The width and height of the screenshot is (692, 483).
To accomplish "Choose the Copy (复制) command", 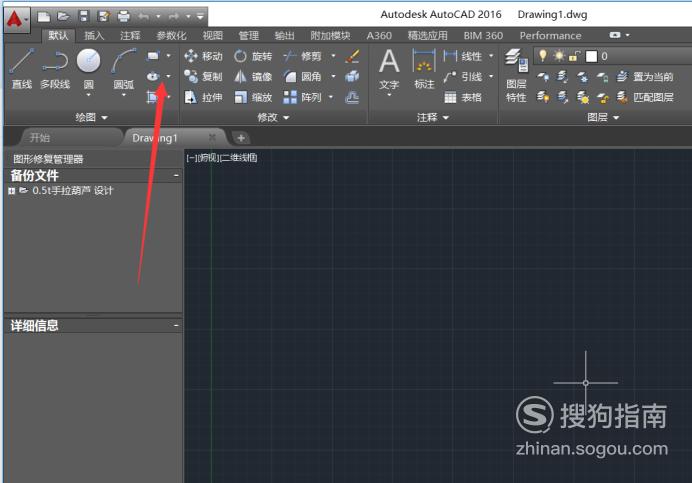I will (203, 76).
